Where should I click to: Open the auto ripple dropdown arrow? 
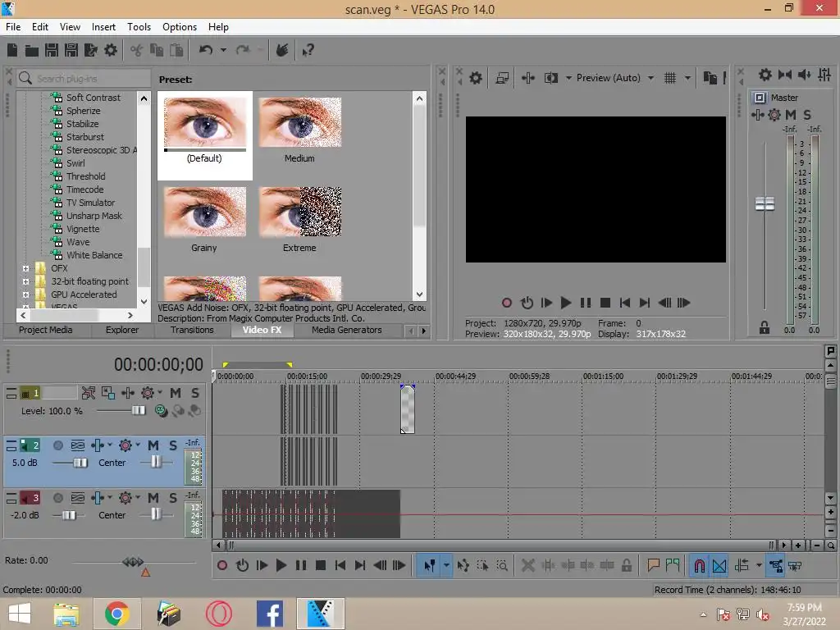pyautogui.click(x=759, y=566)
